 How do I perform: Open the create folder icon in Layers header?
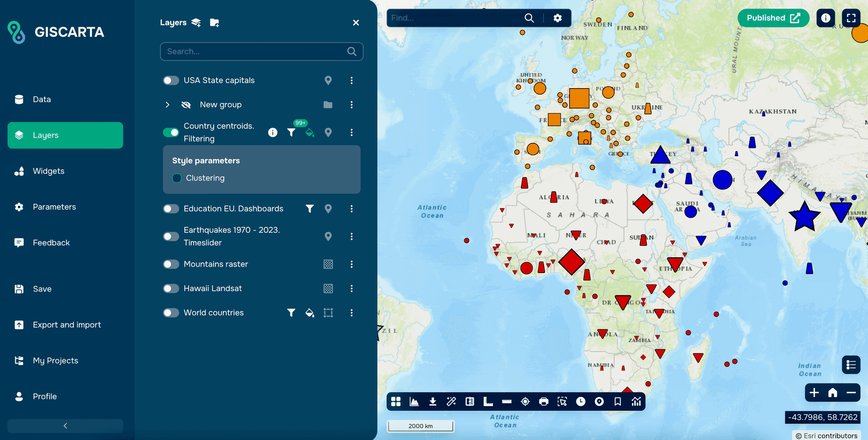[214, 22]
